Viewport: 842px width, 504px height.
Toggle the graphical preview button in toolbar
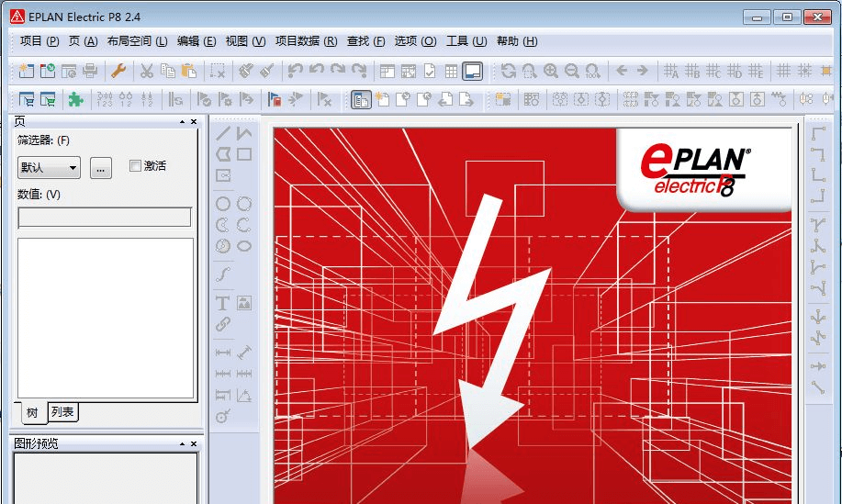click(473, 71)
